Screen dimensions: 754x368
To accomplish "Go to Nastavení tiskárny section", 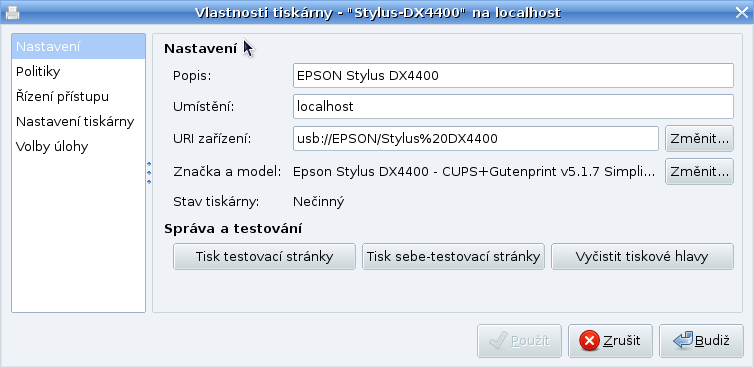I will point(78,122).
